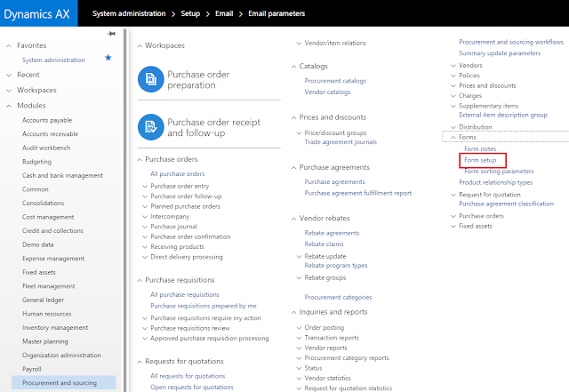Image resolution: width=569 pixels, height=392 pixels.
Task: Open Summary update parameters
Action: click(x=500, y=53)
